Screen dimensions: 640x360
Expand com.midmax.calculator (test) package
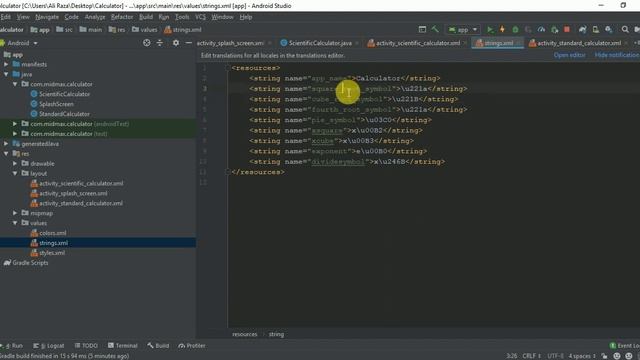point(15,134)
